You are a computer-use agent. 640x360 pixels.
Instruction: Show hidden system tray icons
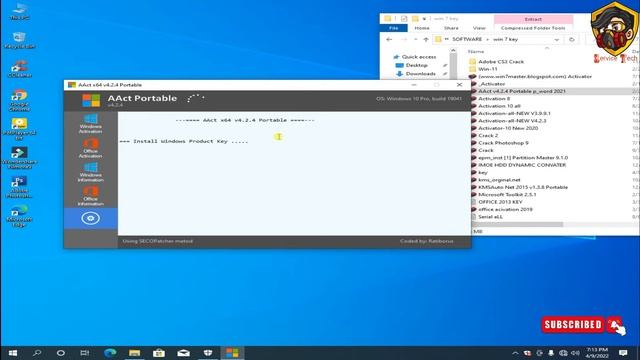(515, 353)
